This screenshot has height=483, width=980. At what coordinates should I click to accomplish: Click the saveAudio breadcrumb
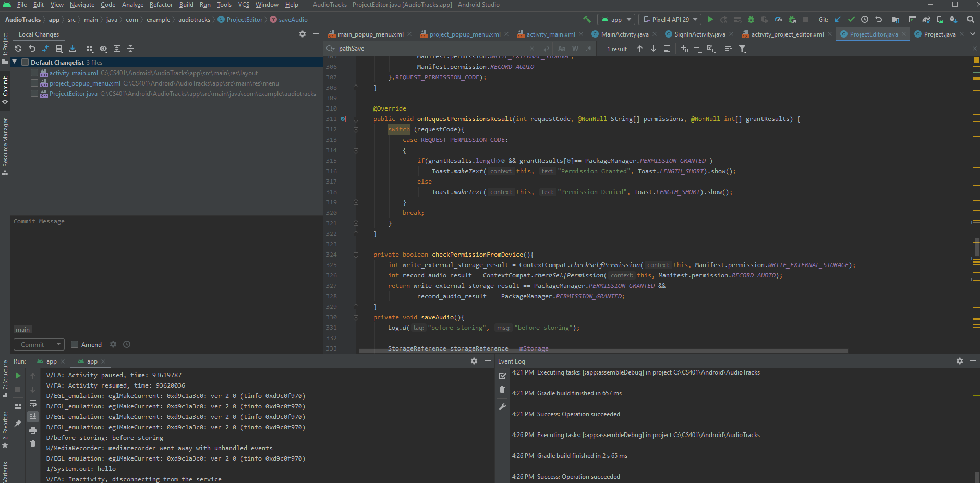click(x=288, y=19)
